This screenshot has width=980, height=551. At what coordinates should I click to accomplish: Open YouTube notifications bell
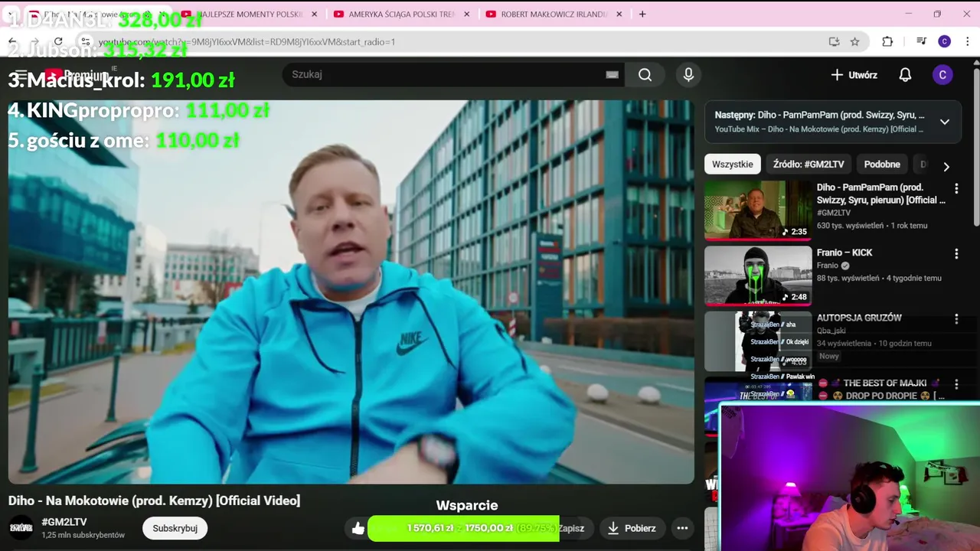pyautogui.click(x=905, y=74)
